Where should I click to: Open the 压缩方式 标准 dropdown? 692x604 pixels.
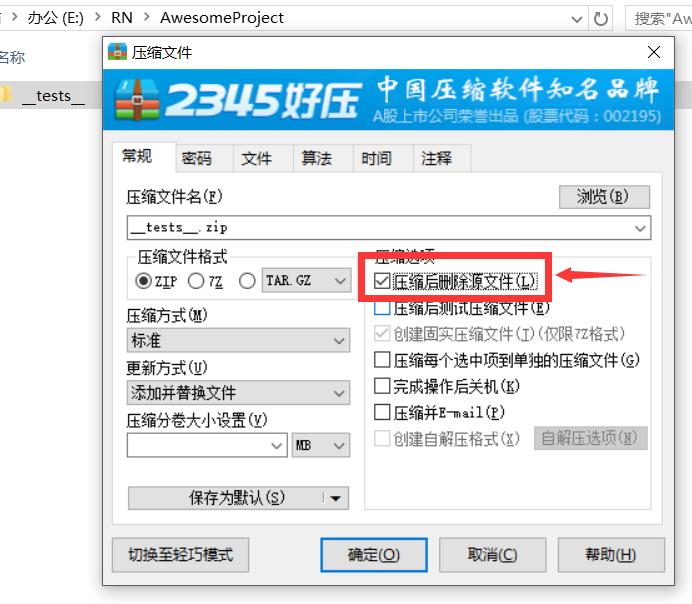[x=238, y=340]
